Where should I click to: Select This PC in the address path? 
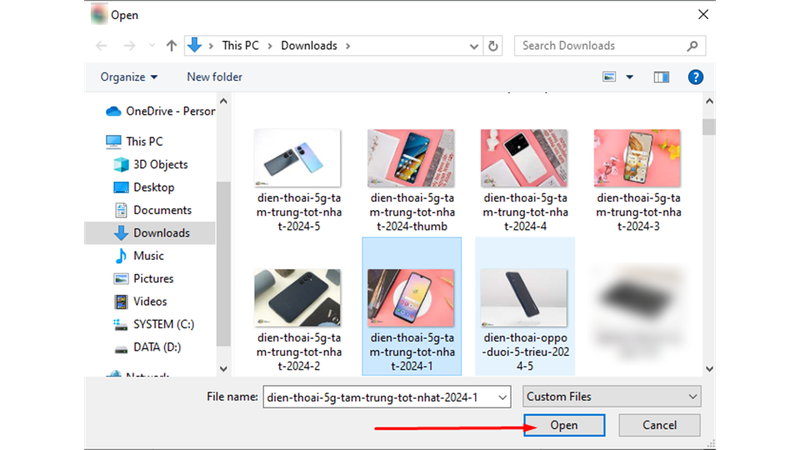coord(240,45)
